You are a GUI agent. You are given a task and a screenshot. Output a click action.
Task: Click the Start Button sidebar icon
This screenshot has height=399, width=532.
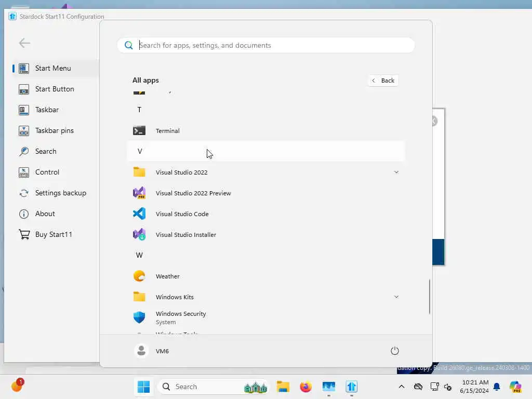coord(24,89)
